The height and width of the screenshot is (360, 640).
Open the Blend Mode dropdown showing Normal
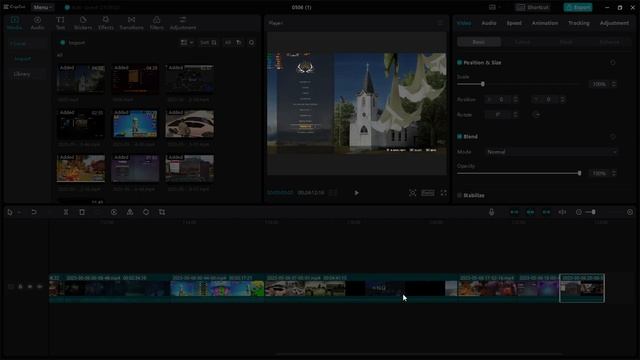coord(552,152)
